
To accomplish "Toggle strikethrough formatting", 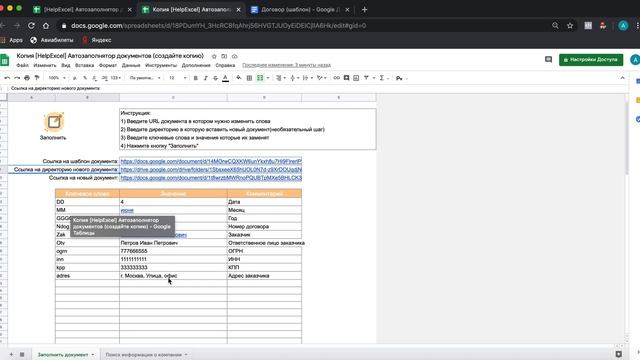I will 216,78.
